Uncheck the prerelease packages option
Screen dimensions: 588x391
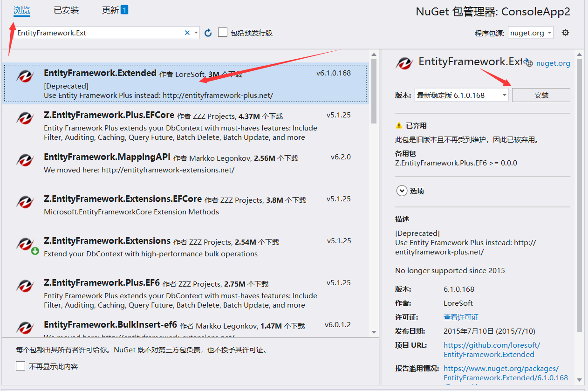(222, 32)
